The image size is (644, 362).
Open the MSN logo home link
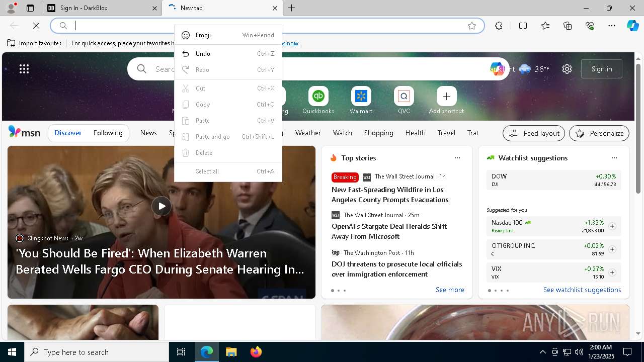(x=24, y=132)
